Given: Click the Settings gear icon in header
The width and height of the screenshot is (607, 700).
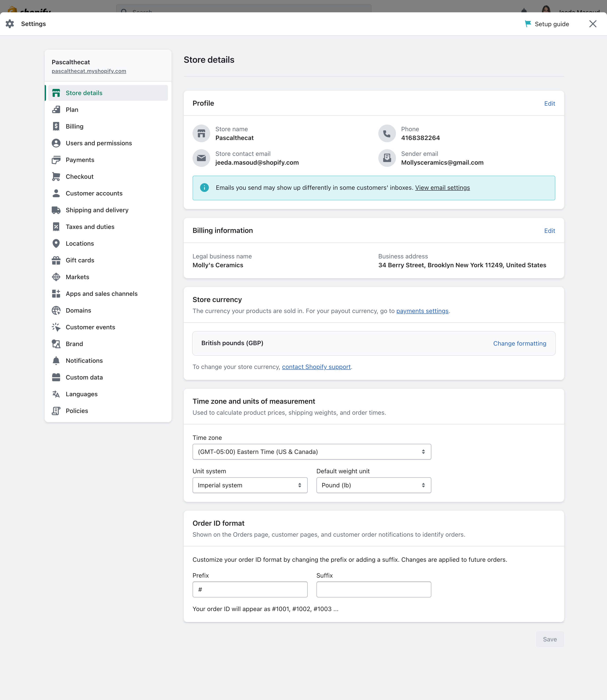Looking at the screenshot, I should pos(10,24).
